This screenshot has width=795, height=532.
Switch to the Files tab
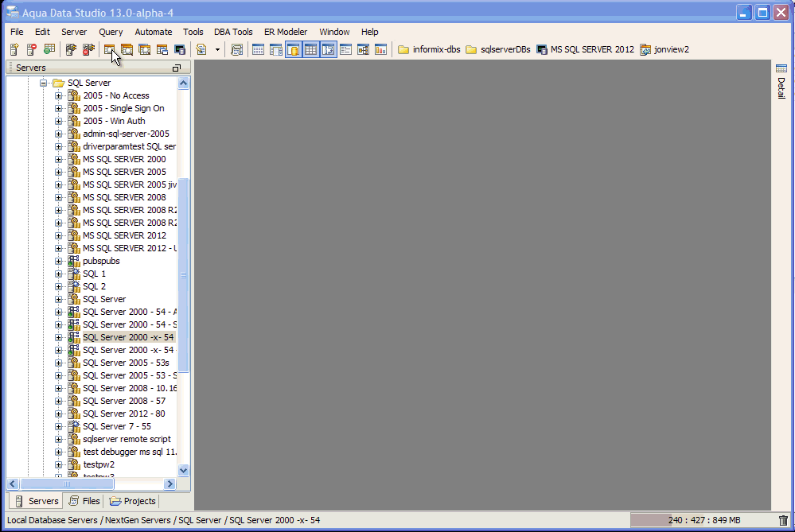[84, 500]
